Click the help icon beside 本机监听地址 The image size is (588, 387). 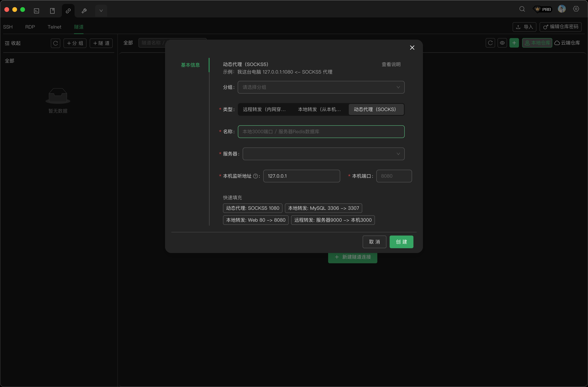(256, 176)
